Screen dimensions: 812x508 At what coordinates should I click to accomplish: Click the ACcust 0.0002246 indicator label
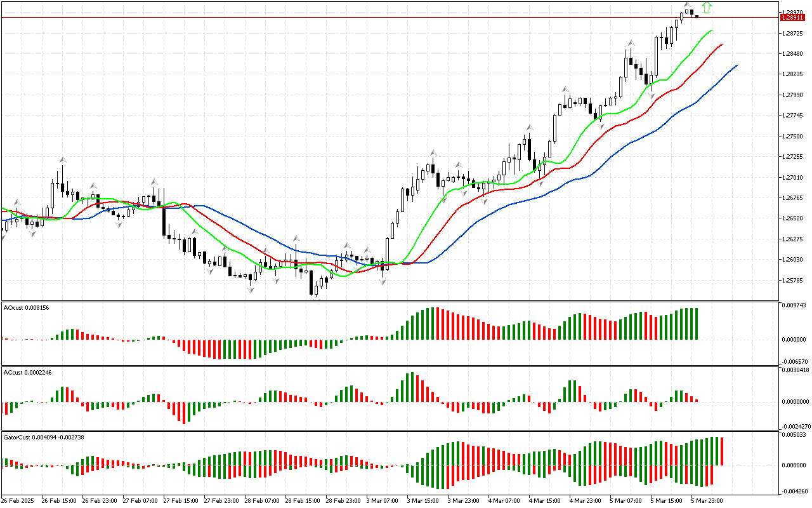point(28,371)
